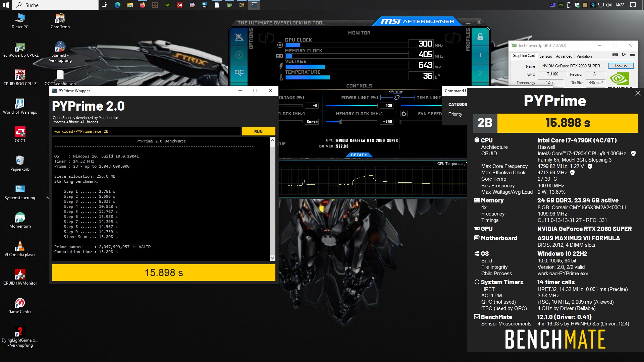This screenshot has height=362, width=644.
Task: Click the shield beside Max Core Frequency
Action: [590, 166]
